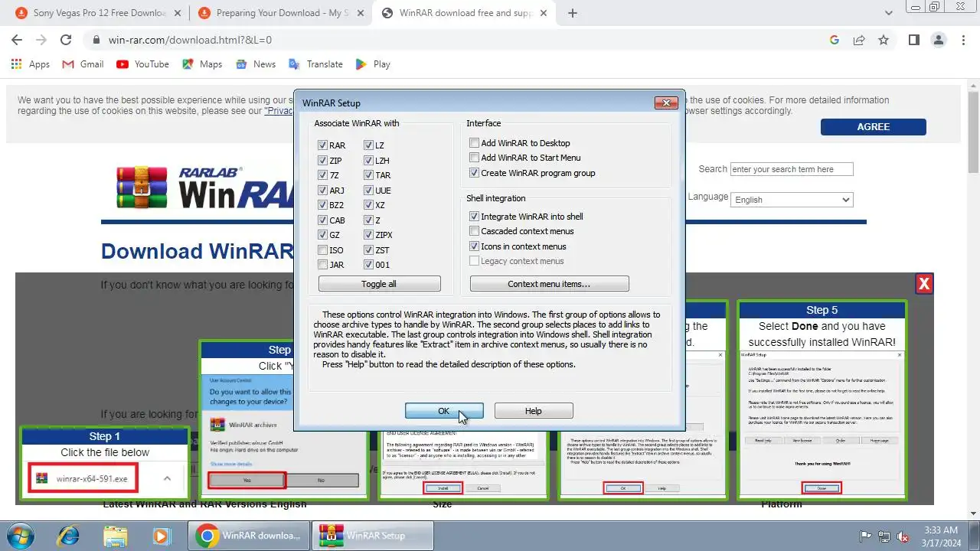980x551 pixels.
Task: Click AGREE cookie button
Action: click(x=874, y=127)
